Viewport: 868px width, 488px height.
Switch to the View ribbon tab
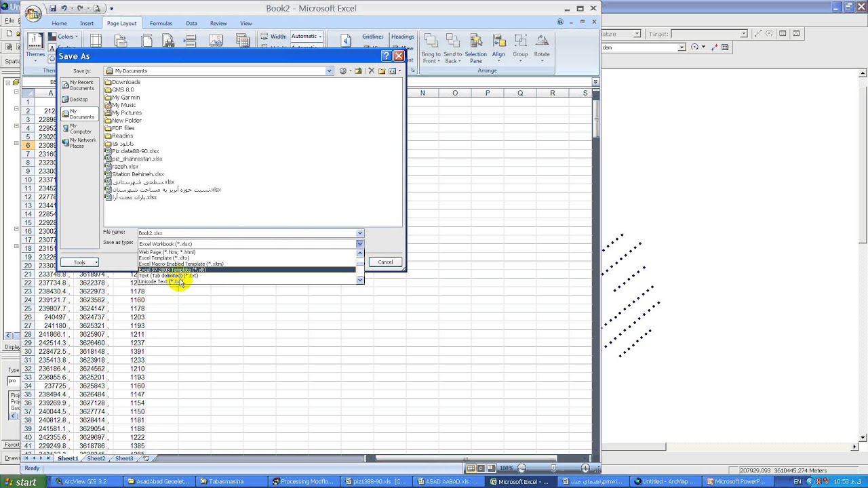245,23
